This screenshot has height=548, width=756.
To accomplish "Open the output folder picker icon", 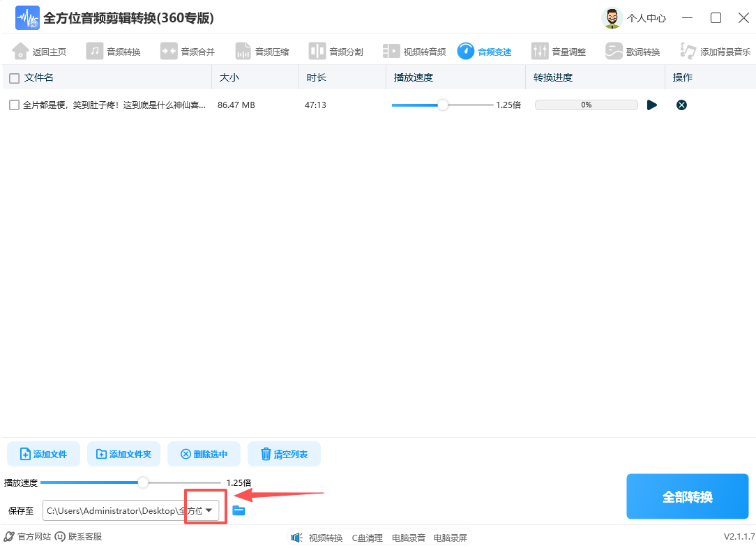I will 239,510.
